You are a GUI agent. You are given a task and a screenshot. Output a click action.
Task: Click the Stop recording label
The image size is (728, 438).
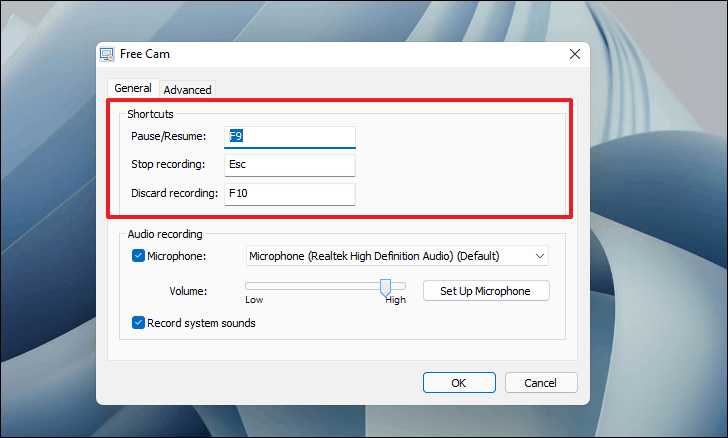(x=168, y=164)
